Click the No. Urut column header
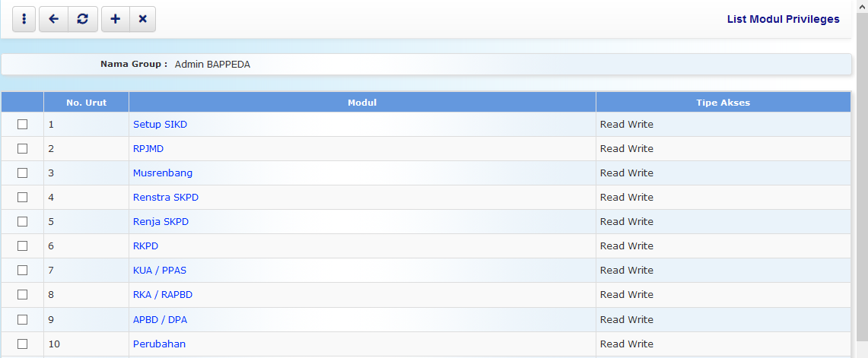The height and width of the screenshot is (358, 868). tap(86, 103)
